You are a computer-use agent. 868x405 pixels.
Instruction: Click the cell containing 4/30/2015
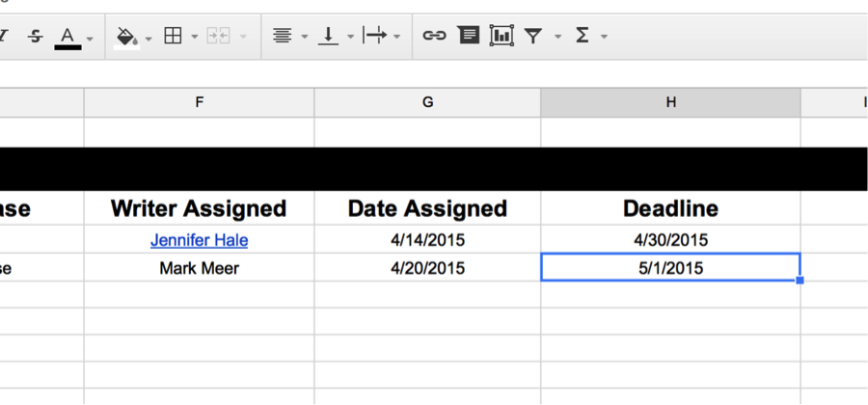(x=670, y=239)
